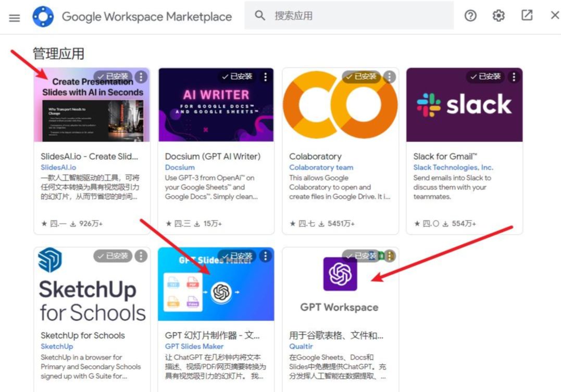
Task: Click the 554万+ download count
Action: click(464, 223)
